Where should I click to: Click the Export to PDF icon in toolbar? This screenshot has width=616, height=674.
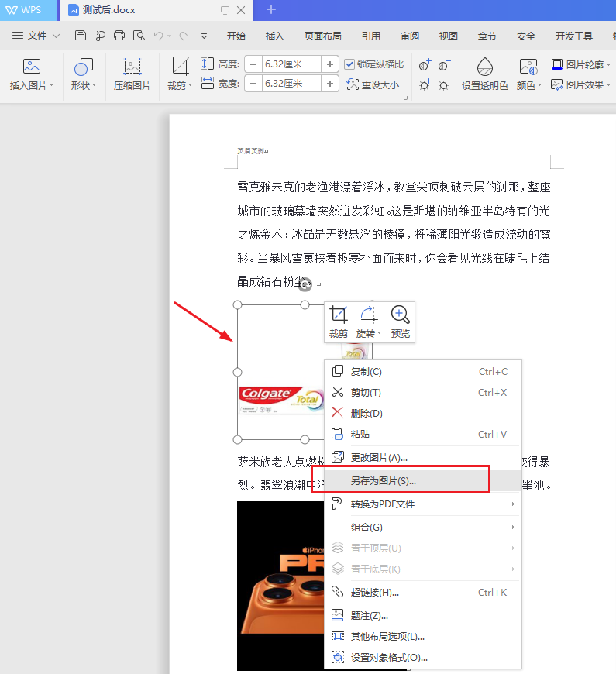[x=100, y=36]
